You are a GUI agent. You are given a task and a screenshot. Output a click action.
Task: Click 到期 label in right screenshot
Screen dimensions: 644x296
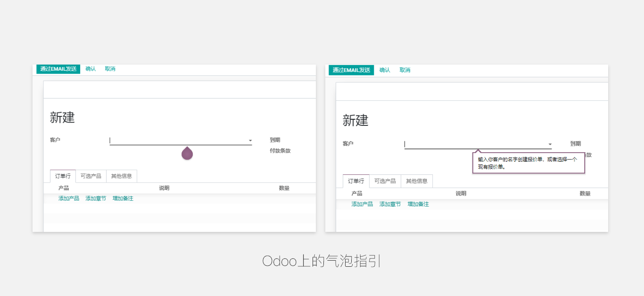coord(576,144)
